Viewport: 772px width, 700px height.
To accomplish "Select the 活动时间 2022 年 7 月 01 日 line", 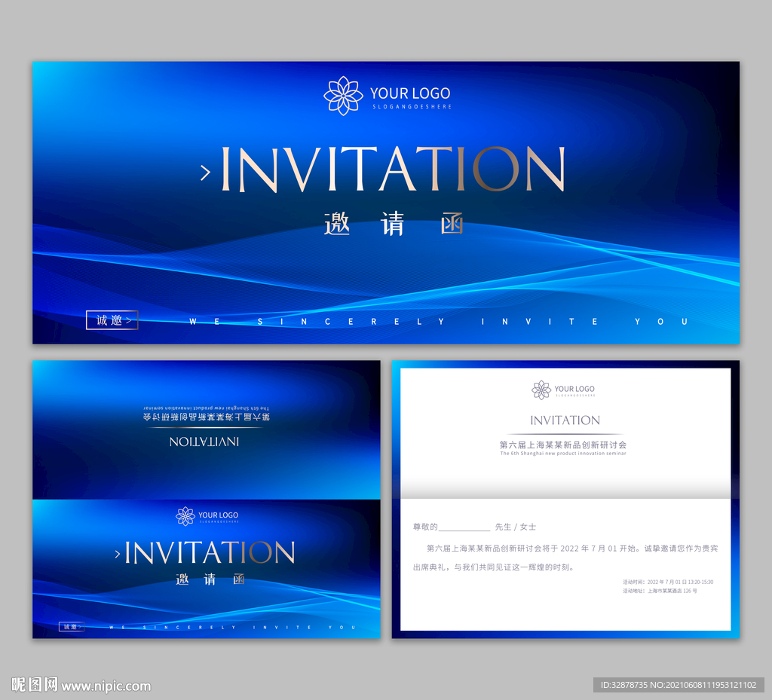I will click(x=668, y=582).
